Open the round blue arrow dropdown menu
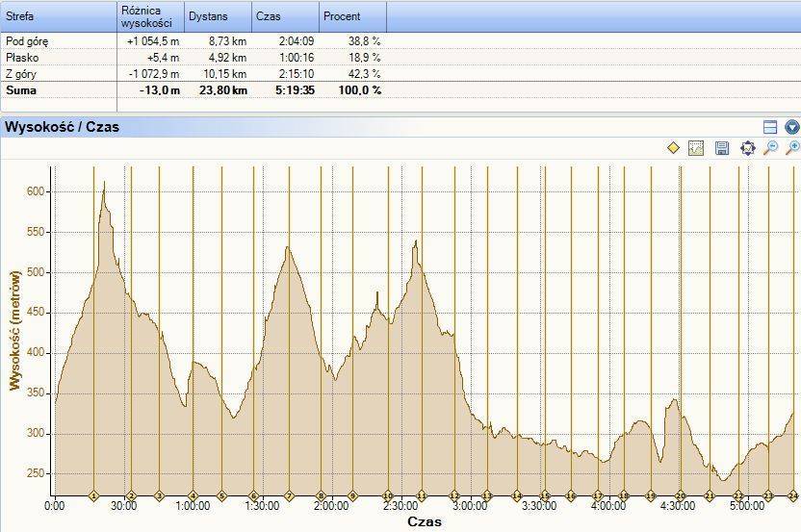801x532 pixels. click(x=791, y=127)
